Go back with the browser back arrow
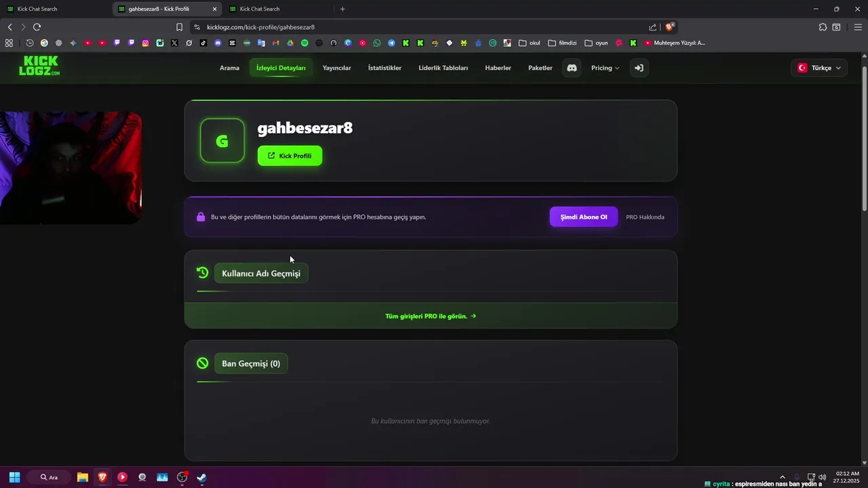The image size is (868, 488). click(x=9, y=27)
